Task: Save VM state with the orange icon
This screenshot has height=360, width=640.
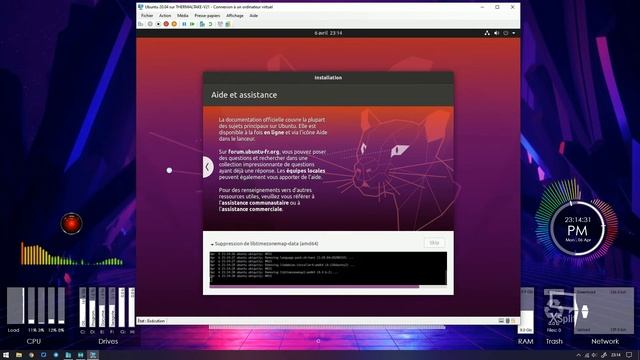Action: pyautogui.click(x=174, y=24)
